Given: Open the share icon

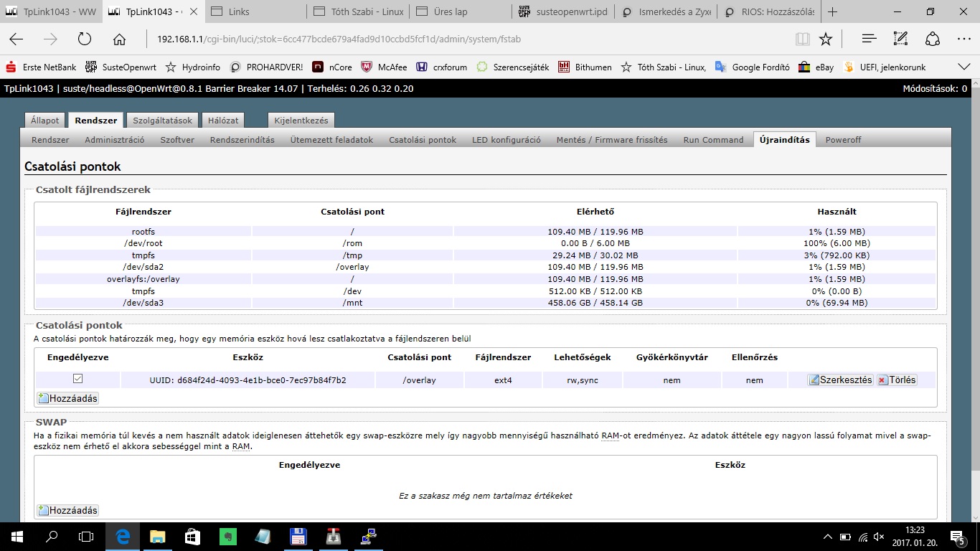Looking at the screenshot, I should (932, 39).
